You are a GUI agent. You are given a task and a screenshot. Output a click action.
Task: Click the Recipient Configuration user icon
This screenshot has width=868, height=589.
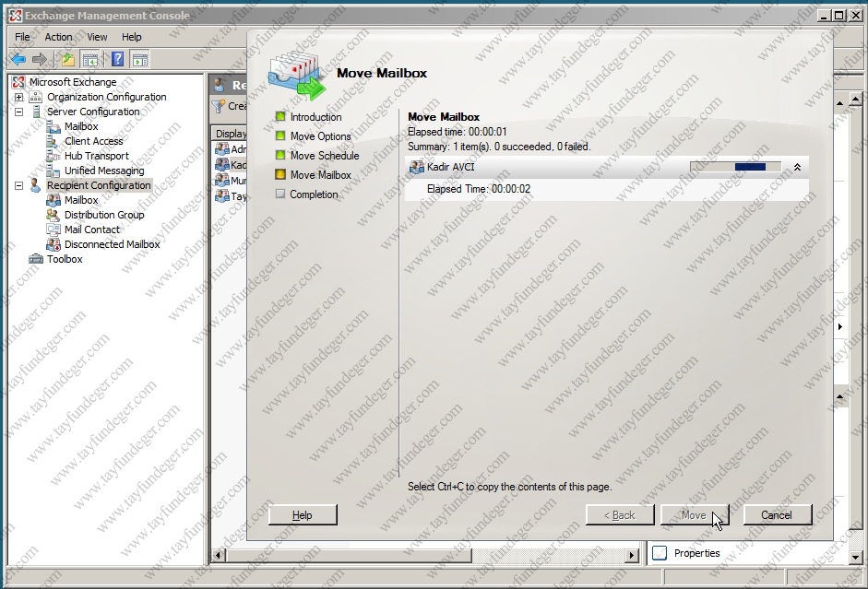click(x=35, y=185)
